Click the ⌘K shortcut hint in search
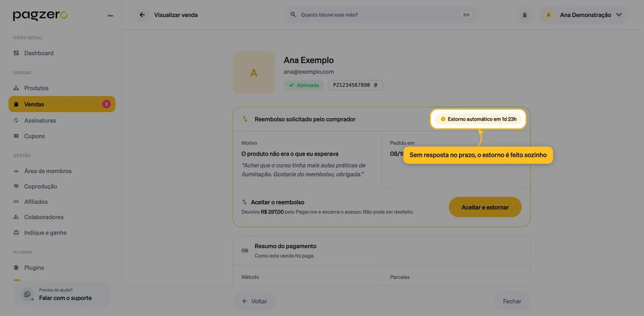 (466, 15)
